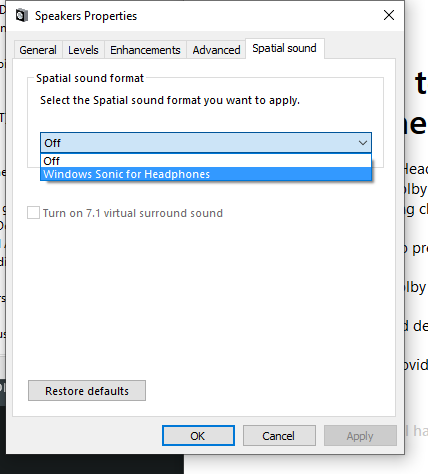Close the Speakers Properties dialog
428x474 pixels.
[389, 15]
